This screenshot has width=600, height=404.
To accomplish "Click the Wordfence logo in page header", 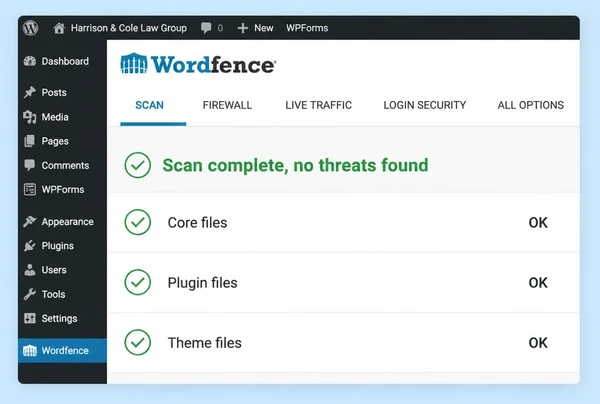I will (x=198, y=64).
